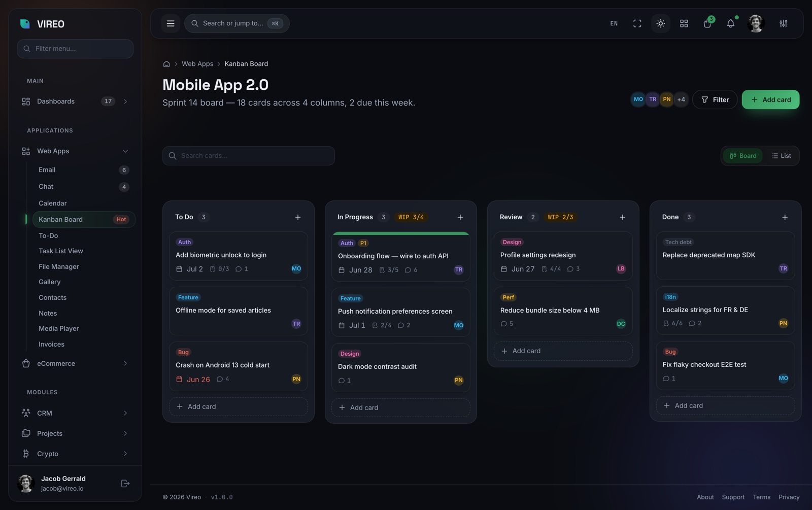This screenshot has width=812, height=510.
Task: Switch to Board view
Action: pos(743,156)
